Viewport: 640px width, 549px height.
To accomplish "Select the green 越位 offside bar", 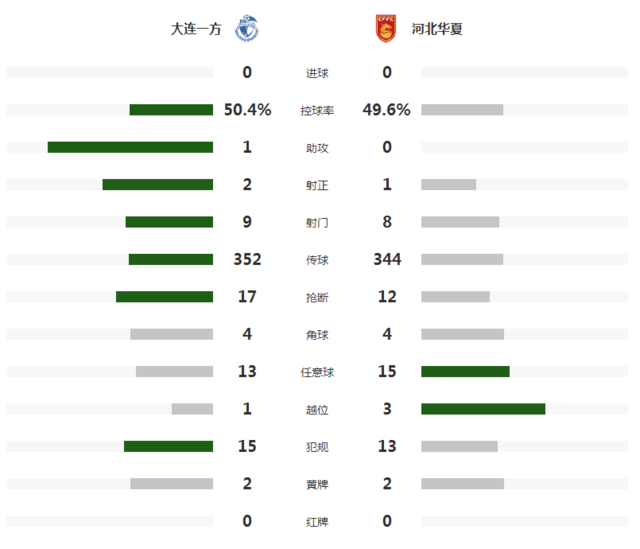I will click(483, 409).
